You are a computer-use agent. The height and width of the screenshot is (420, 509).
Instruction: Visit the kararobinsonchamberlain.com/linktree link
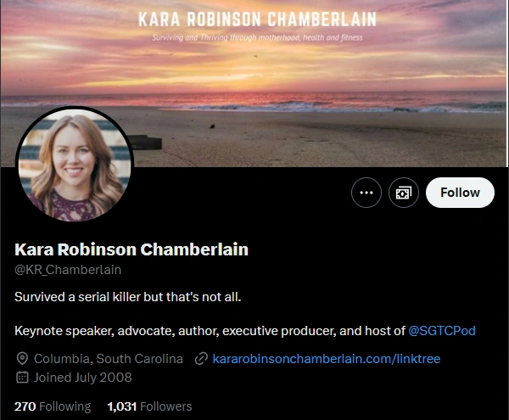pyautogui.click(x=327, y=359)
